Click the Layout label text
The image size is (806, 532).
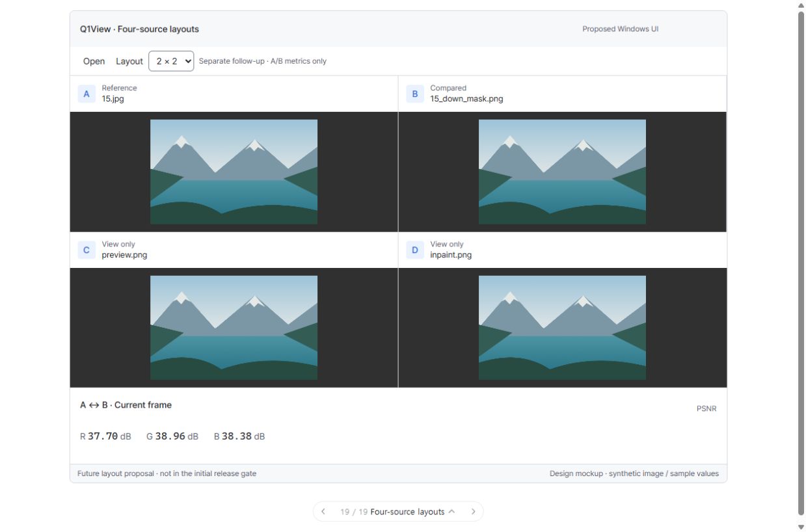129,61
